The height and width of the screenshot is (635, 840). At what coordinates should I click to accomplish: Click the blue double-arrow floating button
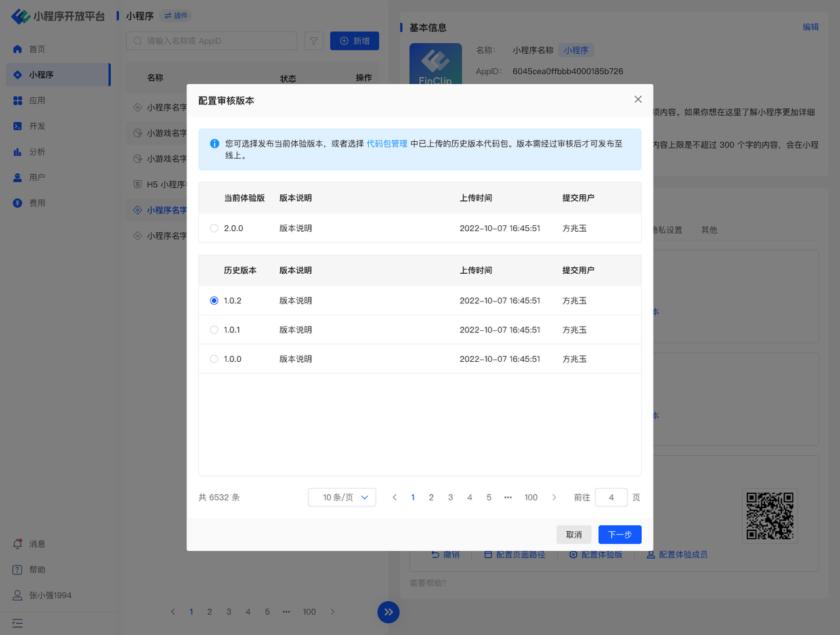(388, 612)
